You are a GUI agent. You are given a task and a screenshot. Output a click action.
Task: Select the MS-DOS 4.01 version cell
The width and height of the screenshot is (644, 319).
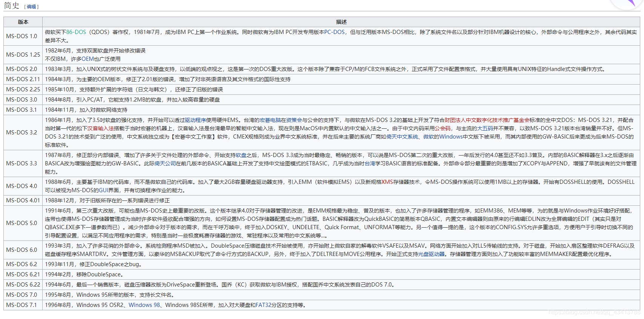click(23, 200)
